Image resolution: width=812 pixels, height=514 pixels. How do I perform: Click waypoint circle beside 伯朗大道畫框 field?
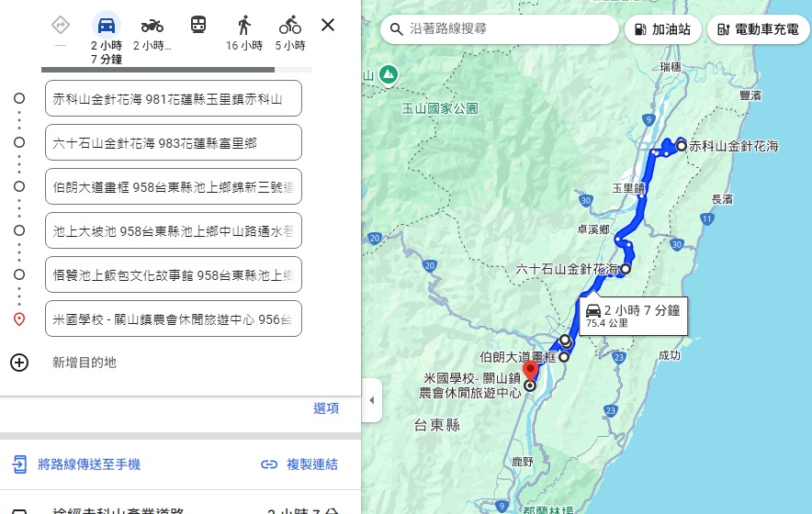(x=19, y=186)
